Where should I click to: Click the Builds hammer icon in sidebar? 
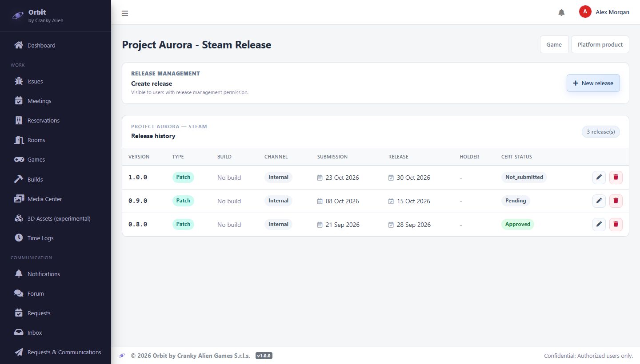pyautogui.click(x=19, y=179)
